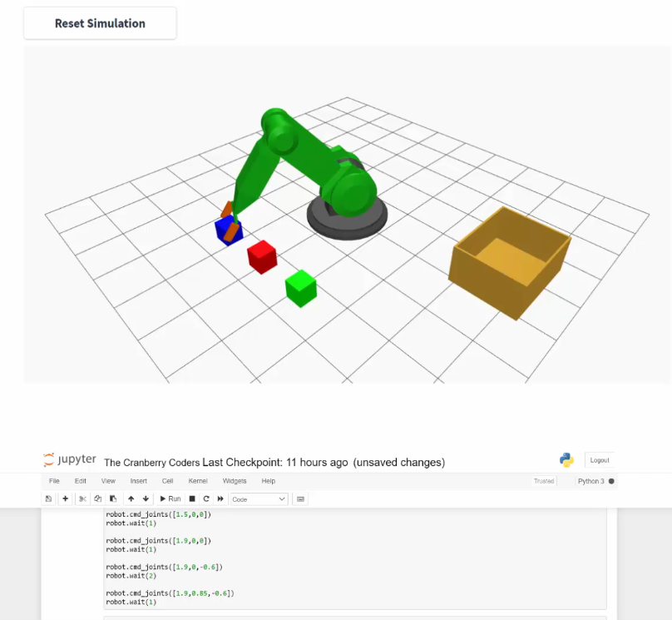Click code line cmd_joints([1.9,0.85,-0.6])
Image resolution: width=672 pixels, height=620 pixels.
click(170, 593)
